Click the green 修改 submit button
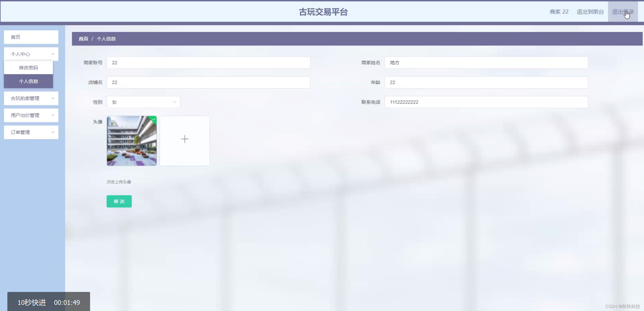 coord(119,201)
